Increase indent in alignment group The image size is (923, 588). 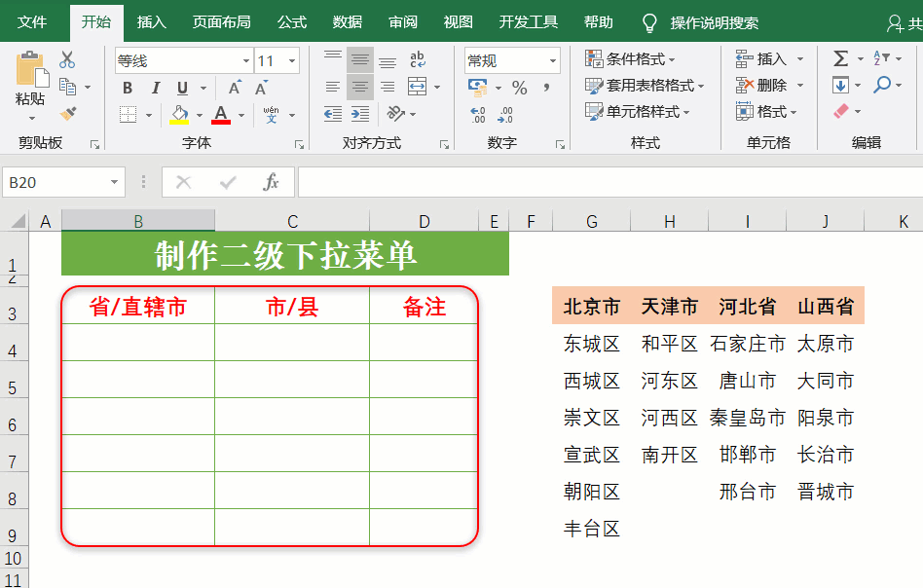point(359,114)
